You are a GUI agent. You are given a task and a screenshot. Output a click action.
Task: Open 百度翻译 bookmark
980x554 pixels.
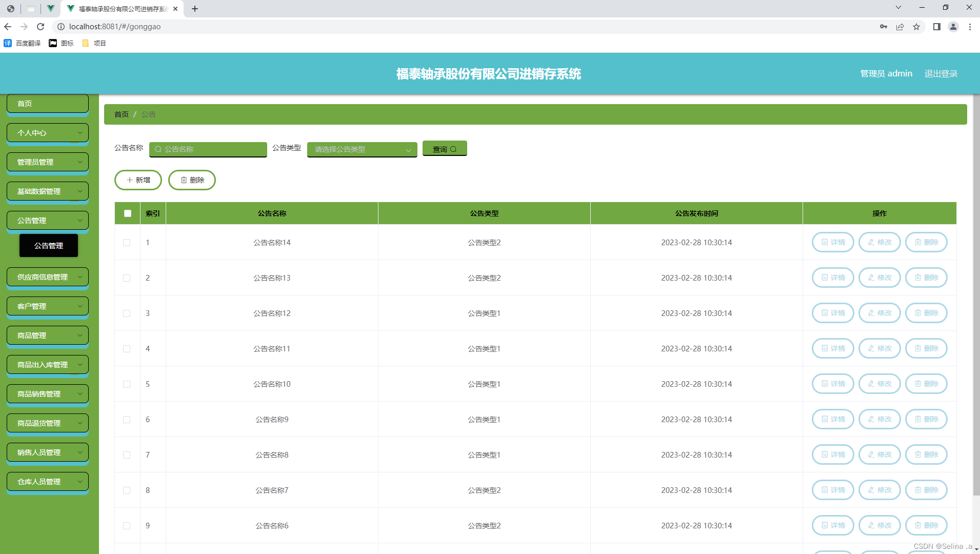tap(22, 43)
